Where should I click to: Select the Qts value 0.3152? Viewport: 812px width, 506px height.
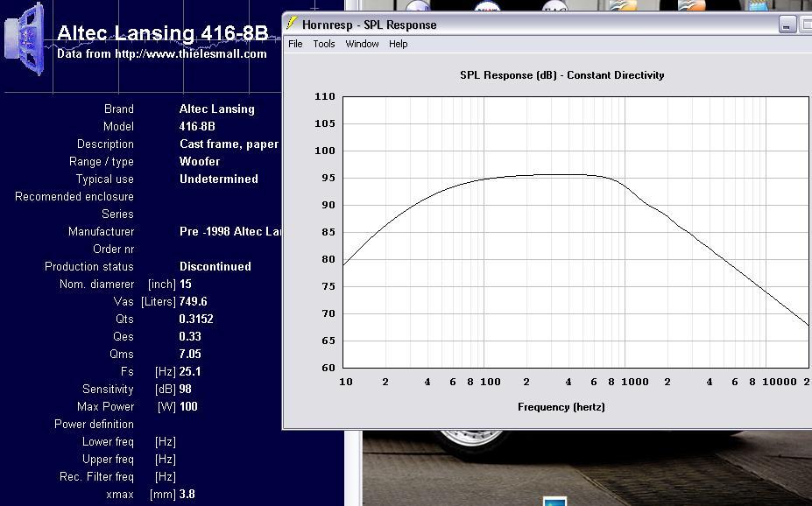point(196,320)
